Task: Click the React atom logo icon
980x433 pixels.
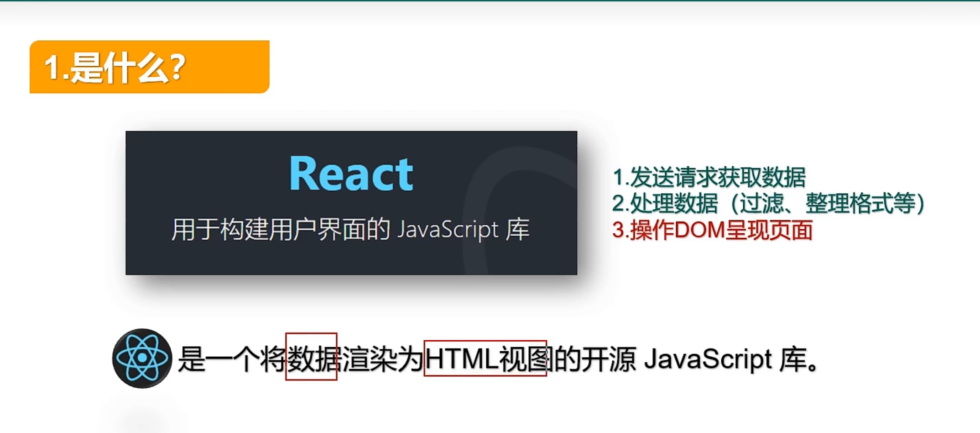Action: 142,358
